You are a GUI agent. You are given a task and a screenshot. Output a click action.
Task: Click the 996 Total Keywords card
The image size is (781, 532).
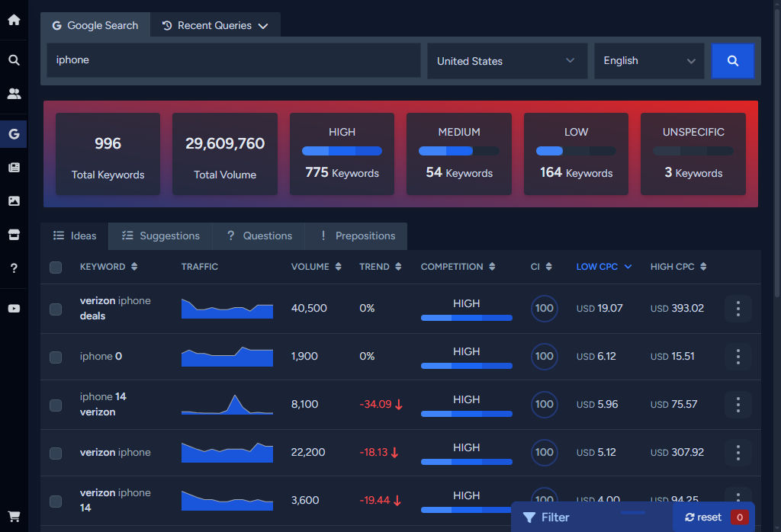coord(108,154)
